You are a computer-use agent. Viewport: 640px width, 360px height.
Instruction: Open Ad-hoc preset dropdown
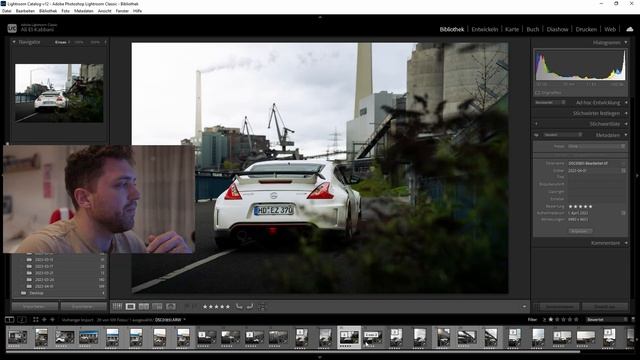[x=550, y=103]
